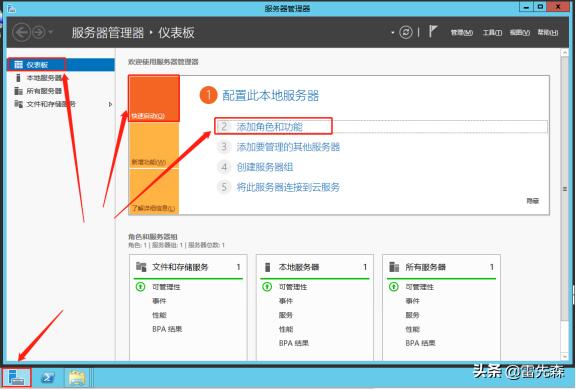Open 服务 in 所有服务器 tile
Screen dimensions: 576x390
click(x=413, y=315)
